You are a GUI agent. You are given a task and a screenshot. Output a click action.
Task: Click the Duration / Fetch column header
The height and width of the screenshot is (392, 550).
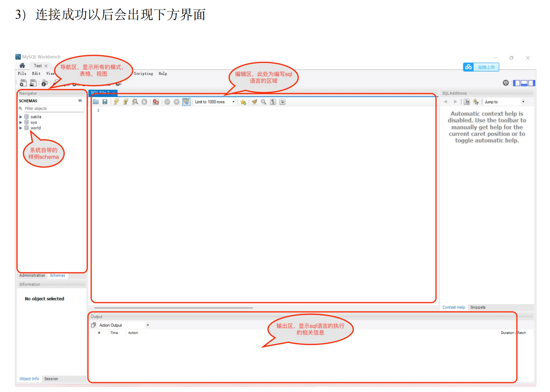pos(513,333)
